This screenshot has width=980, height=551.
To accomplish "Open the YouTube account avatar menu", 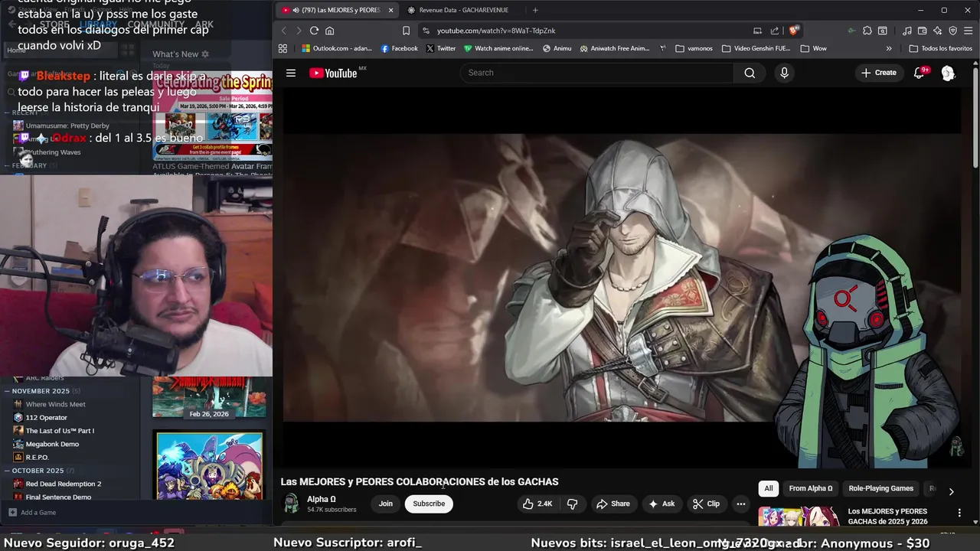I will 948,73.
